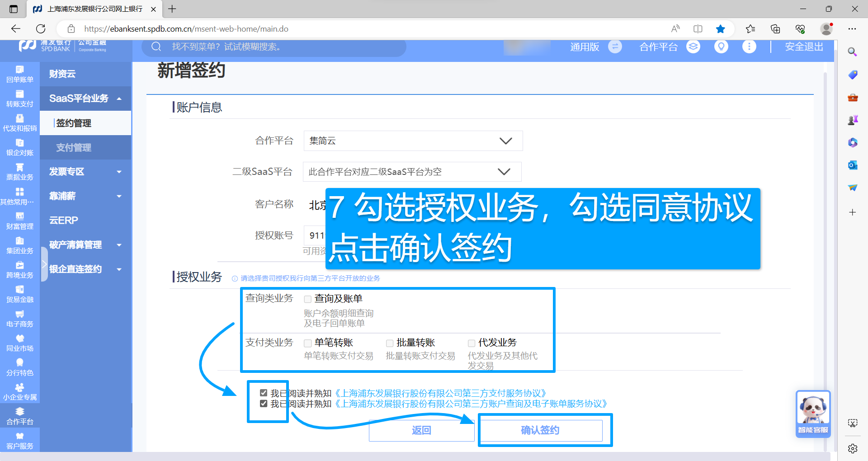Screen dimensions: 868x461
Task: Open the 财资云 menu
Action: pyautogui.click(x=85, y=74)
